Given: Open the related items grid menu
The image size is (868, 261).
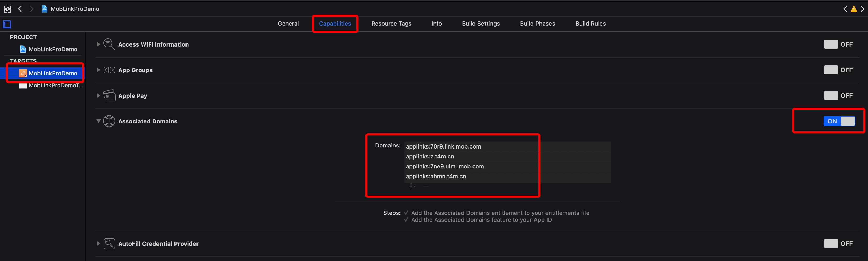Looking at the screenshot, I should point(7,9).
